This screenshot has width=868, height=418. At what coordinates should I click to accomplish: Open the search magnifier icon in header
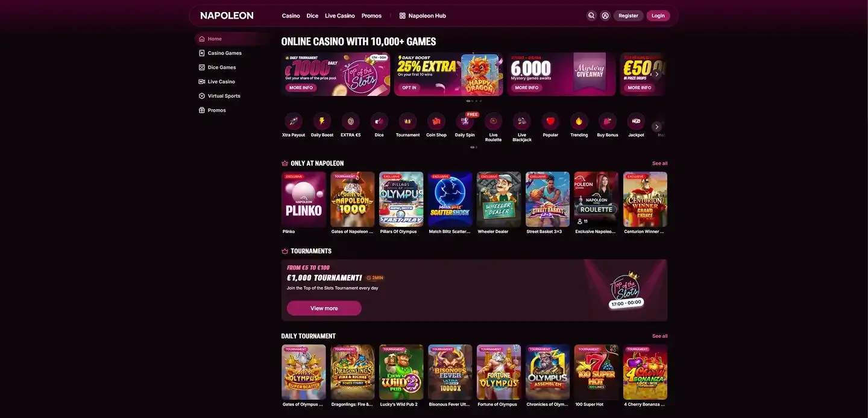pyautogui.click(x=591, y=16)
